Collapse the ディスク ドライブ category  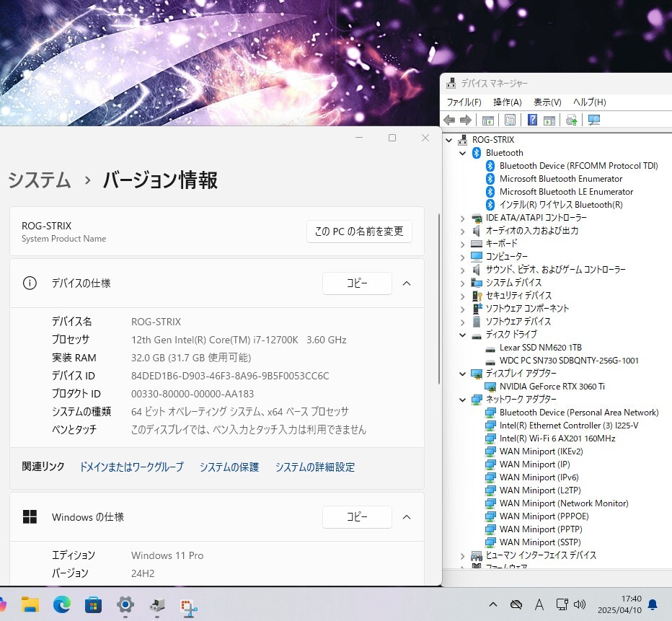(462, 335)
